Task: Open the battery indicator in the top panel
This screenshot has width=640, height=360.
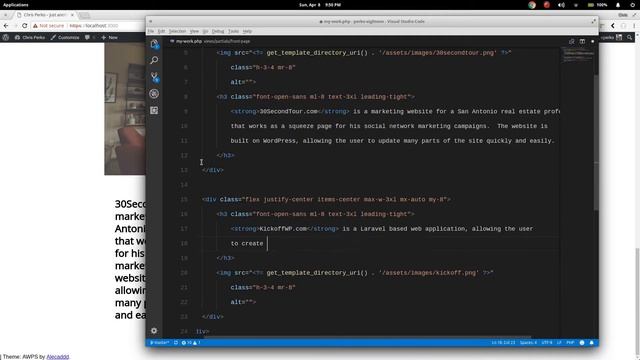Action: [x=597, y=5]
